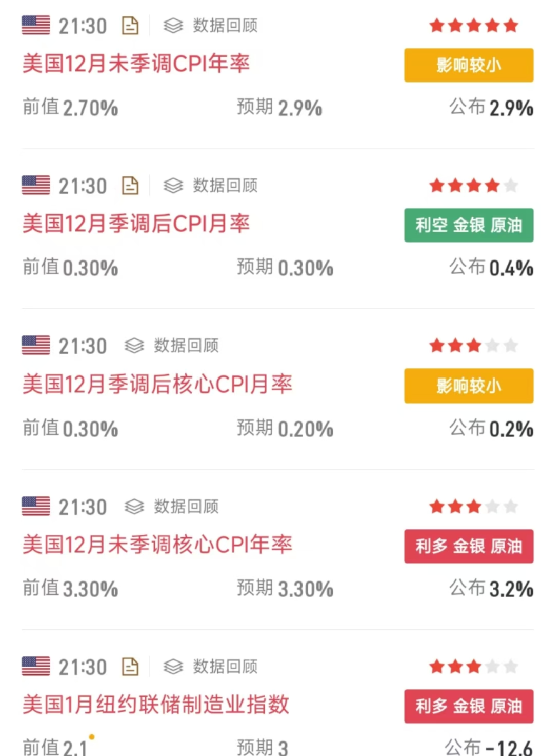Click layers icon beside 未季调CPI年率 数据回顾
This screenshot has height=756, width=553.
pos(173,26)
